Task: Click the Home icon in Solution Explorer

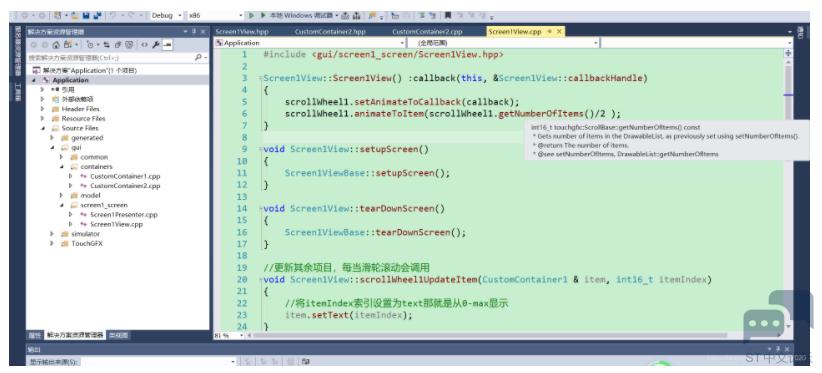Action: click(x=56, y=45)
